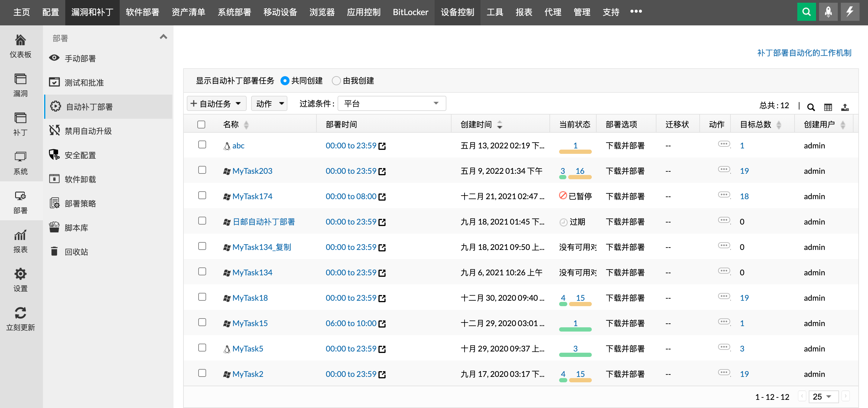
Task: Open the page size selector showing 25
Action: 824,397
